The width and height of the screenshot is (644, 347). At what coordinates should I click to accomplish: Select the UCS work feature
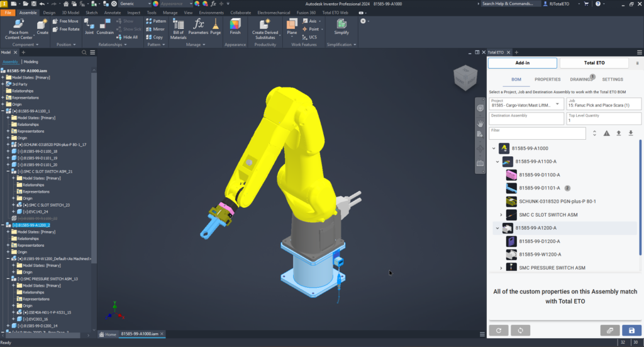(309, 37)
